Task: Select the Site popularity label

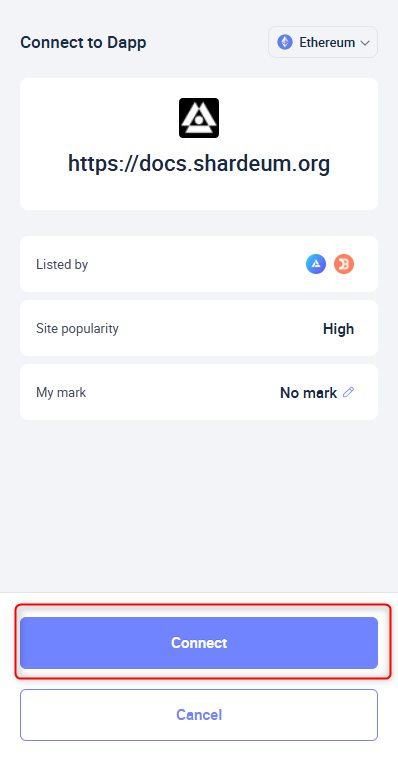Action: click(x=77, y=329)
